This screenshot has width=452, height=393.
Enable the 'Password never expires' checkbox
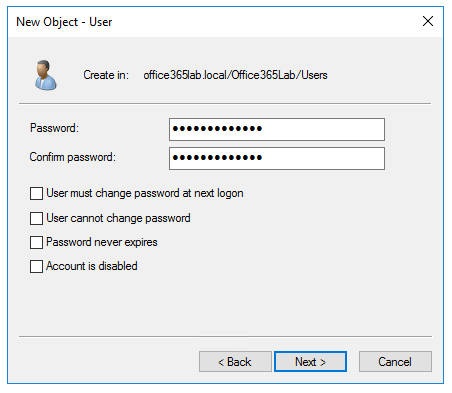pyautogui.click(x=36, y=242)
